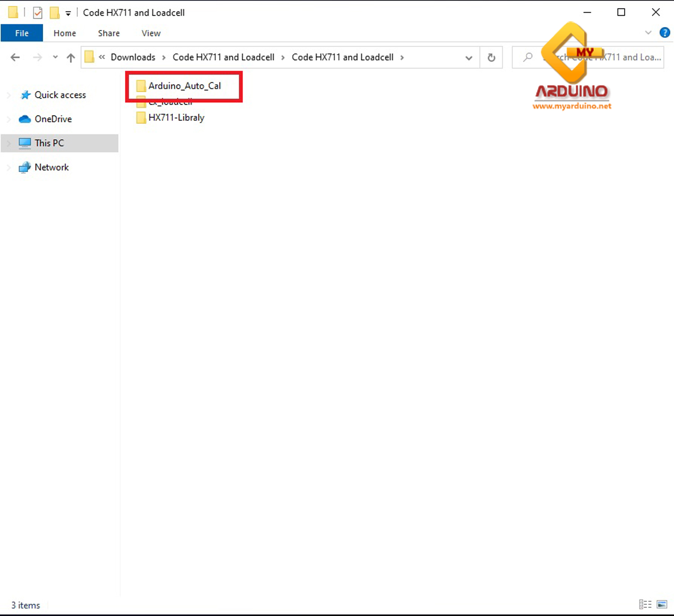Click the Properties icon in quick access toolbar
The image size is (674, 616).
click(x=38, y=13)
